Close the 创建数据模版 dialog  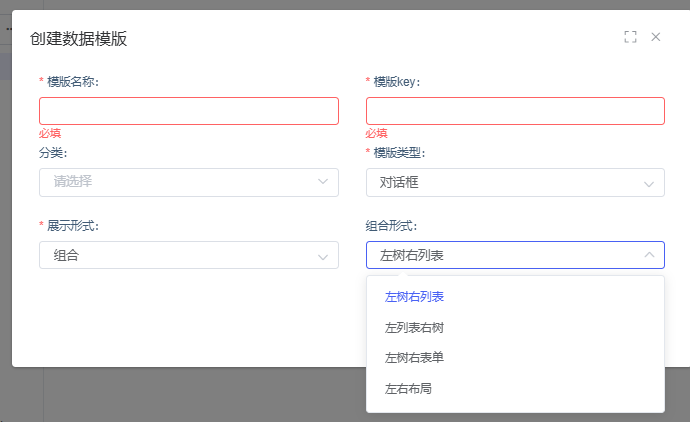656,37
